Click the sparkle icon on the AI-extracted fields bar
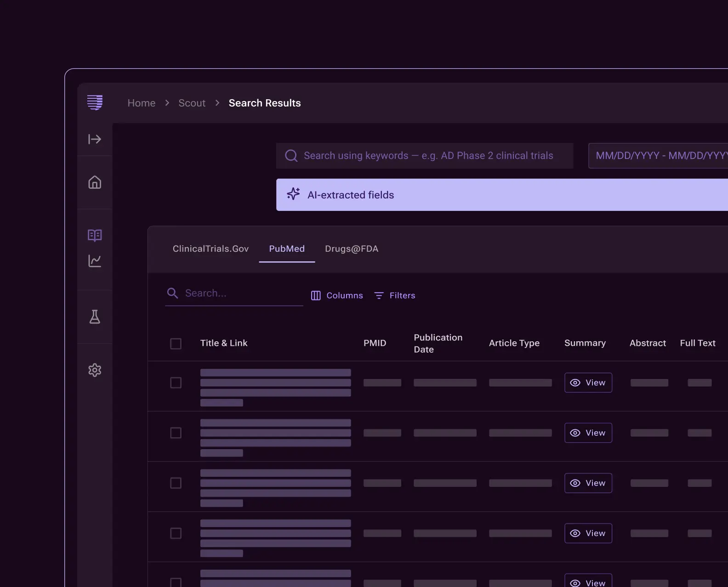Image resolution: width=728 pixels, height=587 pixels. 293,194
